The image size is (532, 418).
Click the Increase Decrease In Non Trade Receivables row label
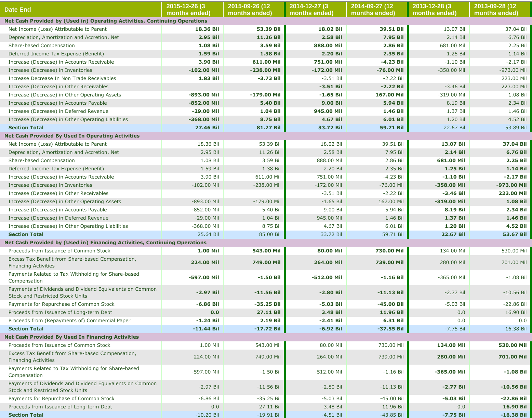pyautogui.click(x=62, y=78)
